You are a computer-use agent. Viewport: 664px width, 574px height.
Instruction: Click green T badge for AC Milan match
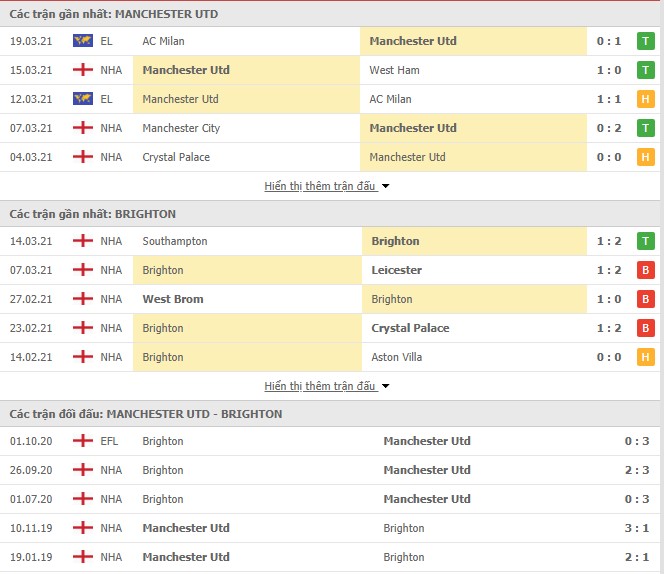click(x=645, y=41)
